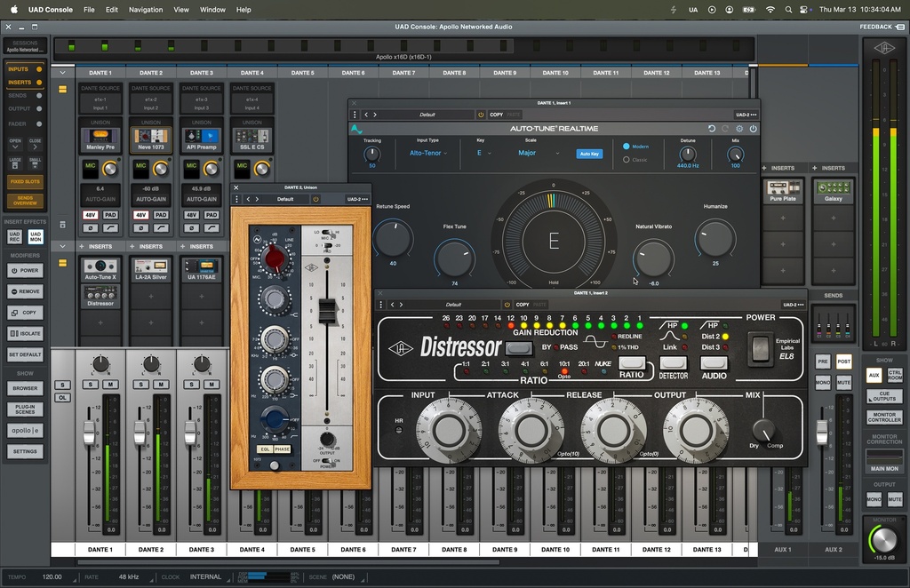Toggle the PAD button on DANTE 2
Viewport: 910px width, 588px height.
[161, 215]
